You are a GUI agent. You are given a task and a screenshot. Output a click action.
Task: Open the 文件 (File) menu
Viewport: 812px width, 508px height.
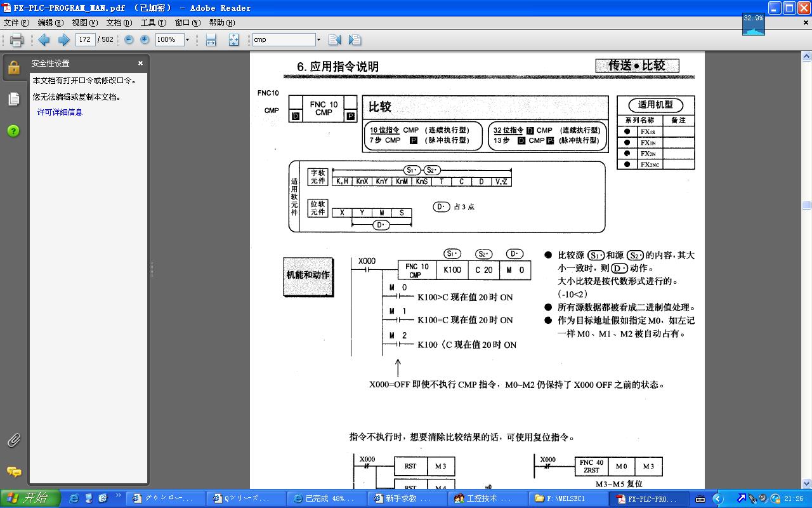tap(16, 23)
